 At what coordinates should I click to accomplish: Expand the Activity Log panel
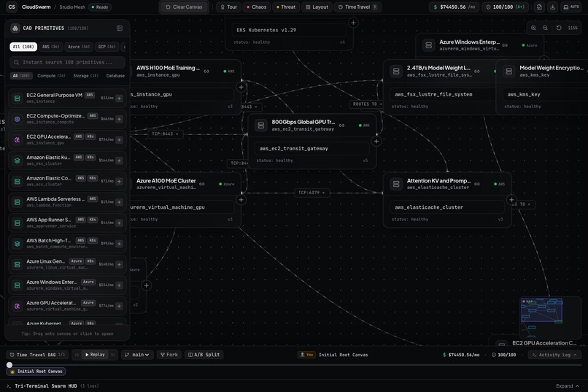point(555,355)
